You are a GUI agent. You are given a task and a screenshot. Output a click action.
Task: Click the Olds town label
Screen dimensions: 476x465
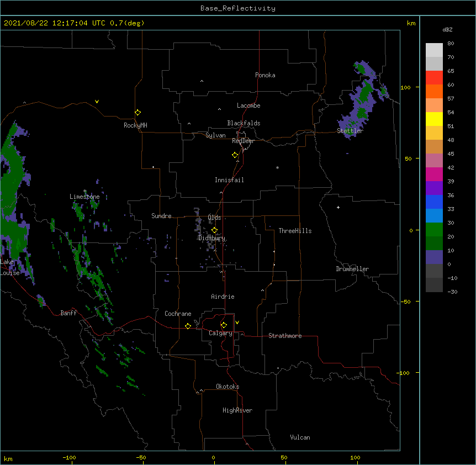pyautogui.click(x=214, y=218)
